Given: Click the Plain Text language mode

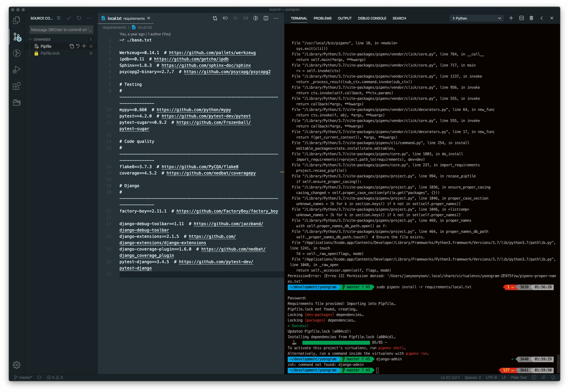Looking at the screenshot, I should [x=519, y=377].
